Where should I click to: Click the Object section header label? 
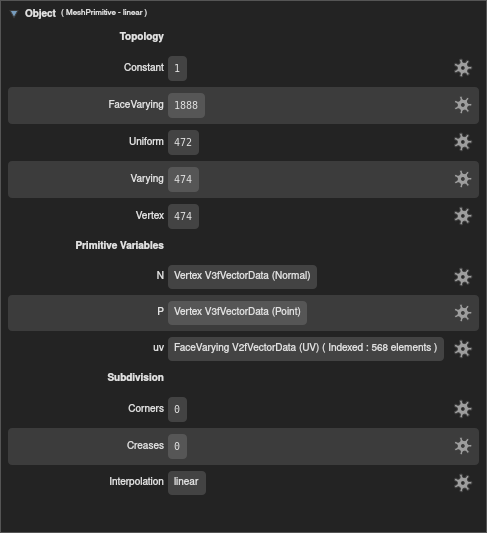click(40, 13)
